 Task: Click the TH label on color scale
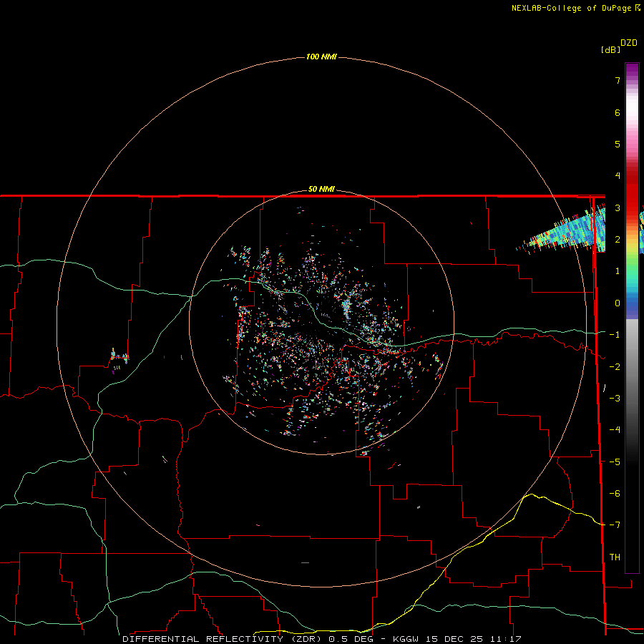click(x=615, y=557)
